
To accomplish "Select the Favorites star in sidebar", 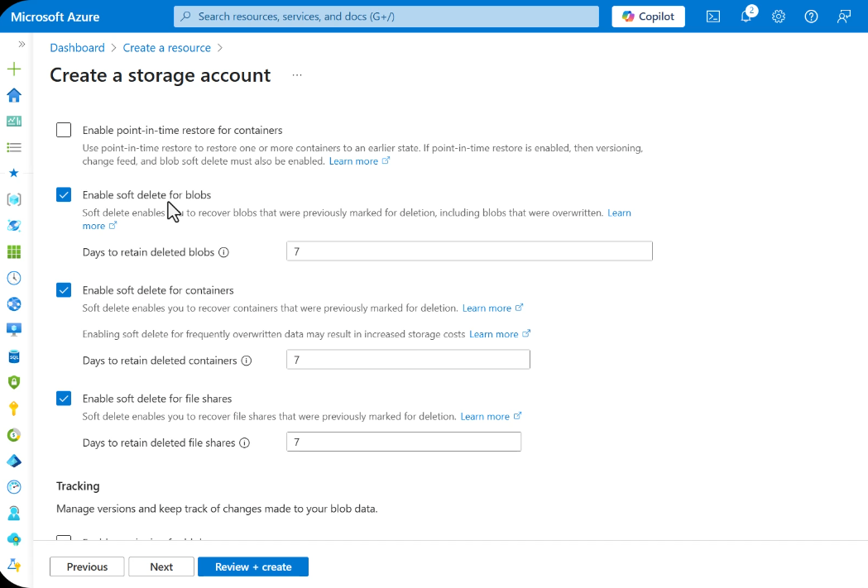I will (x=13, y=173).
